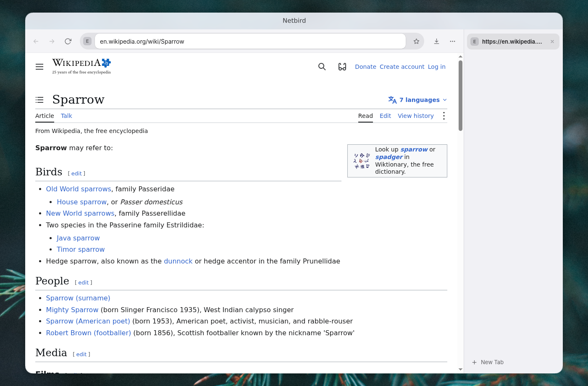Click the Donate link
Screen dimensions: 588x386
coord(365,67)
